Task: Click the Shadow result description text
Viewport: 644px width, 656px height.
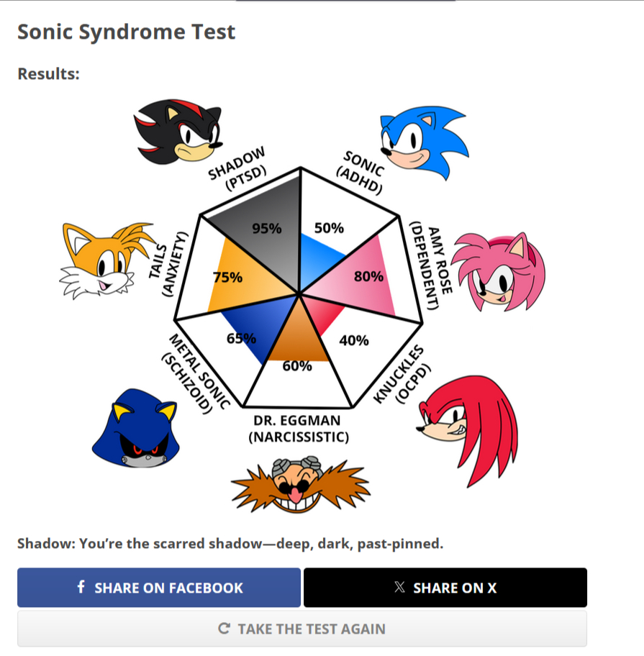Action: [230, 543]
